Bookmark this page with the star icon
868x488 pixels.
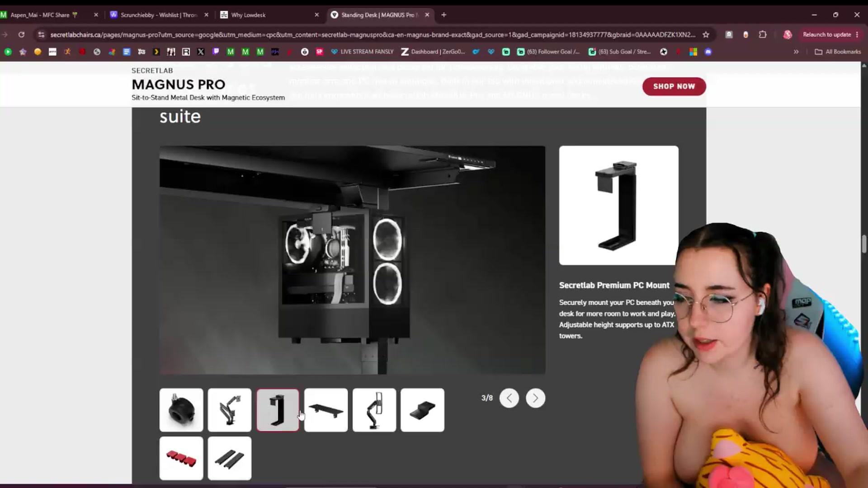[706, 35]
